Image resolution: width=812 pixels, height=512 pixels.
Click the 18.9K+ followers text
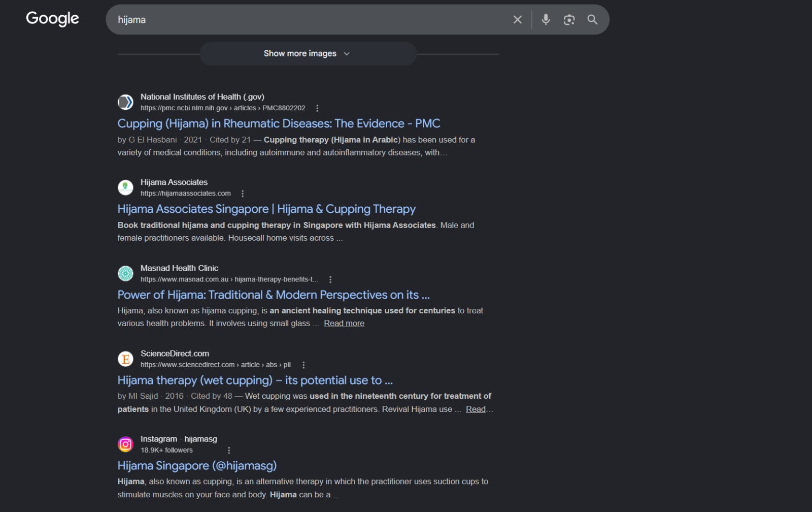166,450
